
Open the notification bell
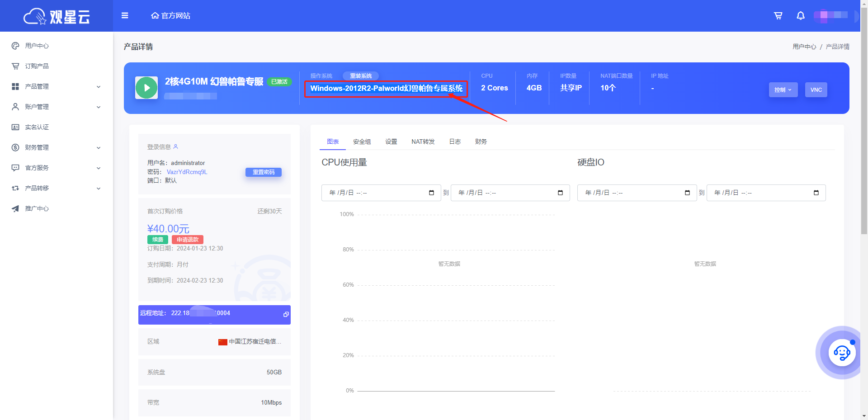801,16
